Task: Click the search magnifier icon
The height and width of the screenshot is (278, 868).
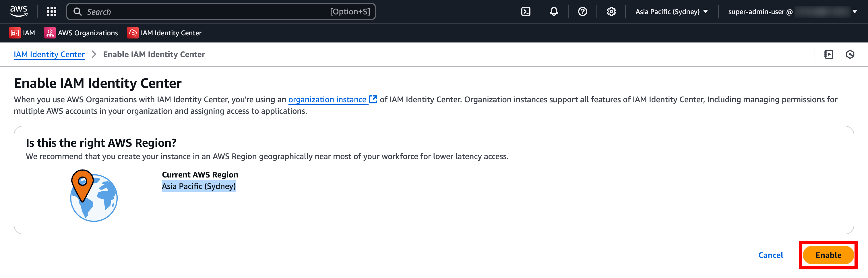Action: click(x=77, y=11)
